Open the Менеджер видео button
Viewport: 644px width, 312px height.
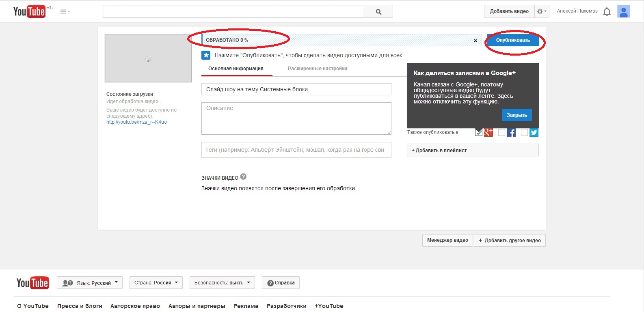[447, 240]
